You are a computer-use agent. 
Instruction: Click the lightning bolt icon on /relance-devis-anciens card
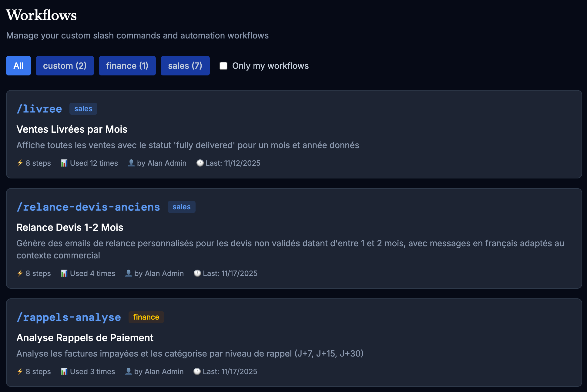pyautogui.click(x=20, y=273)
